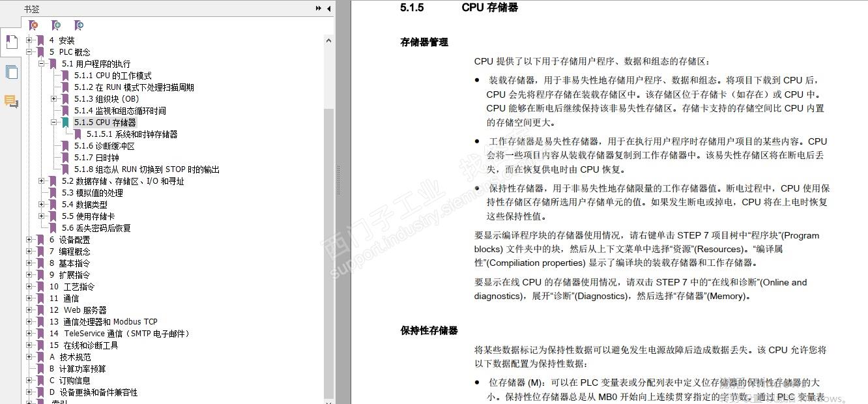Click the bookmark icon beside 11 通信
The width and height of the screenshot is (868, 404).
coord(40,298)
